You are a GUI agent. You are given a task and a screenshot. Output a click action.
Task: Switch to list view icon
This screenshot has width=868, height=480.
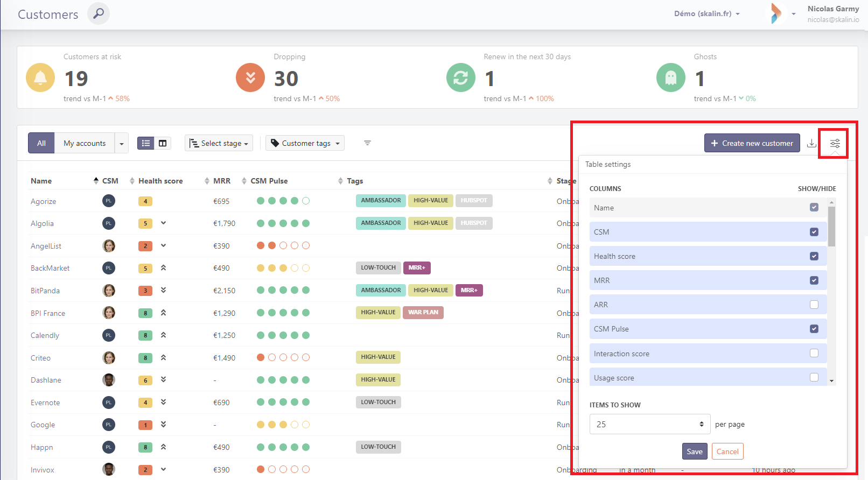click(146, 143)
